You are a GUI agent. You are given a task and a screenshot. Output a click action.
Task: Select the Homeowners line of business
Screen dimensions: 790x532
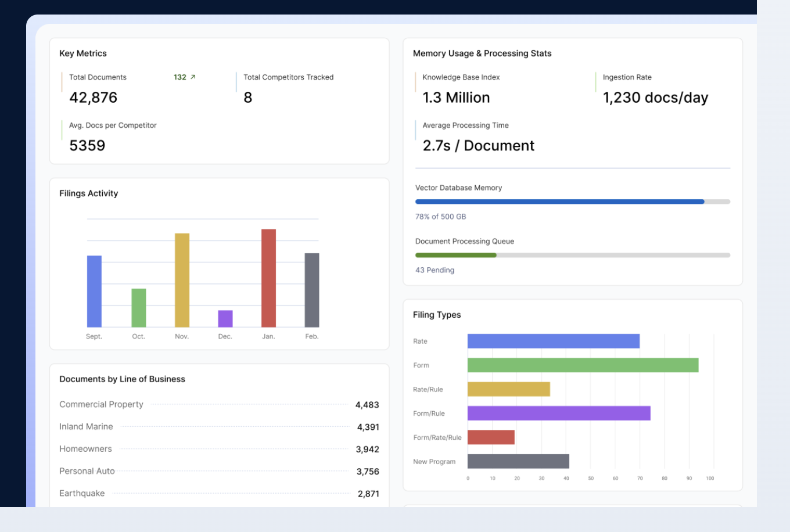pos(85,449)
